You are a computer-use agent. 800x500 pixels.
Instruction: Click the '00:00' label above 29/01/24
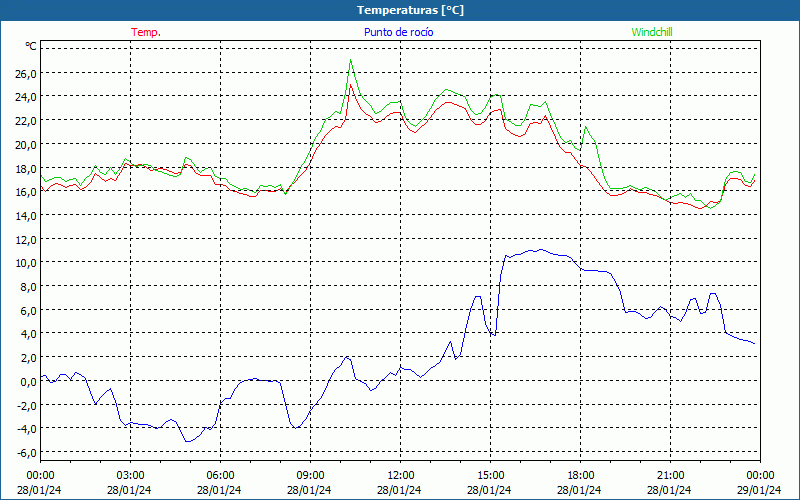[760, 476]
